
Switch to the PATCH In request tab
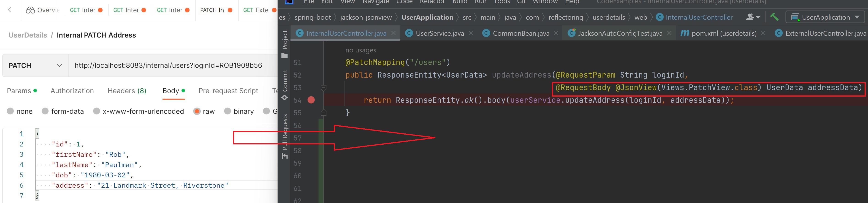[x=216, y=10]
